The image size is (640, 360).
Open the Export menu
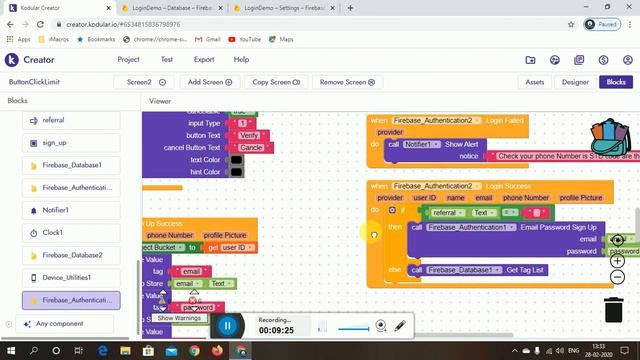click(x=204, y=60)
